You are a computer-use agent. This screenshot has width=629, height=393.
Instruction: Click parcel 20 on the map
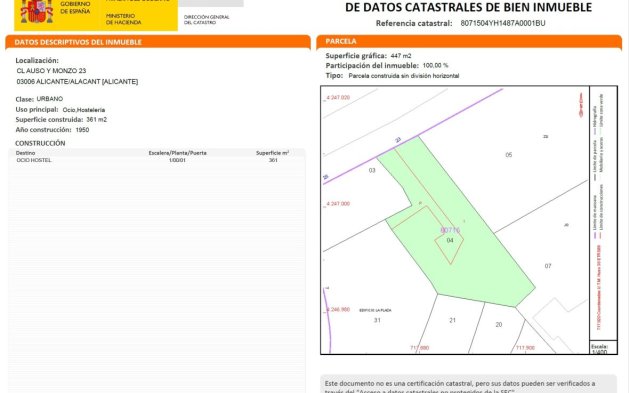(x=499, y=325)
